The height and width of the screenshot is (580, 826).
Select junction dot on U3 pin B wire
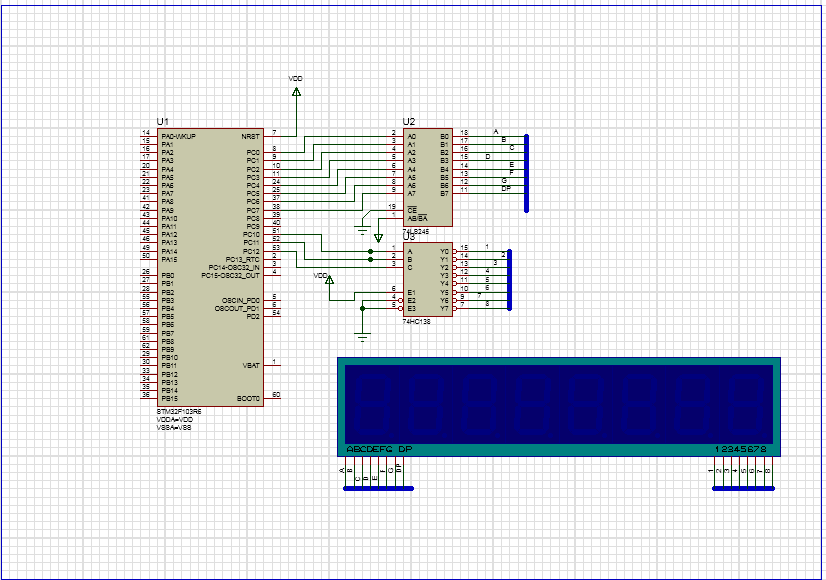[370, 259]
